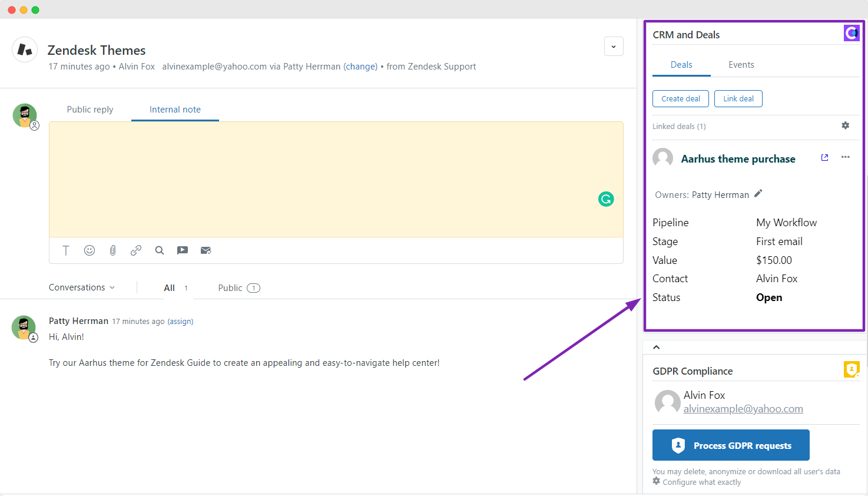
Task: Attach a file using the paperclip icon
Action: click(112, 250)
